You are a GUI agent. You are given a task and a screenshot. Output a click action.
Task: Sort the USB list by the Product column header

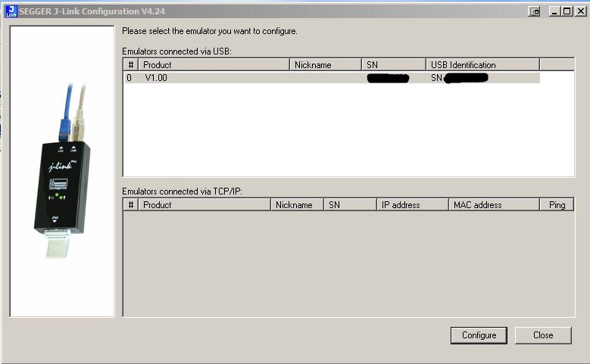tap(214, 64)
